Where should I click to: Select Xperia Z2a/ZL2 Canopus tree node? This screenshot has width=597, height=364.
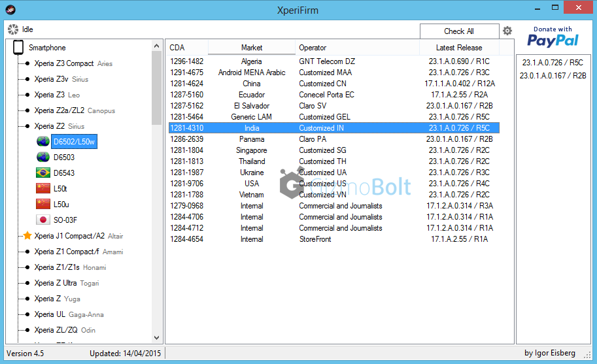tap(75, 110)
